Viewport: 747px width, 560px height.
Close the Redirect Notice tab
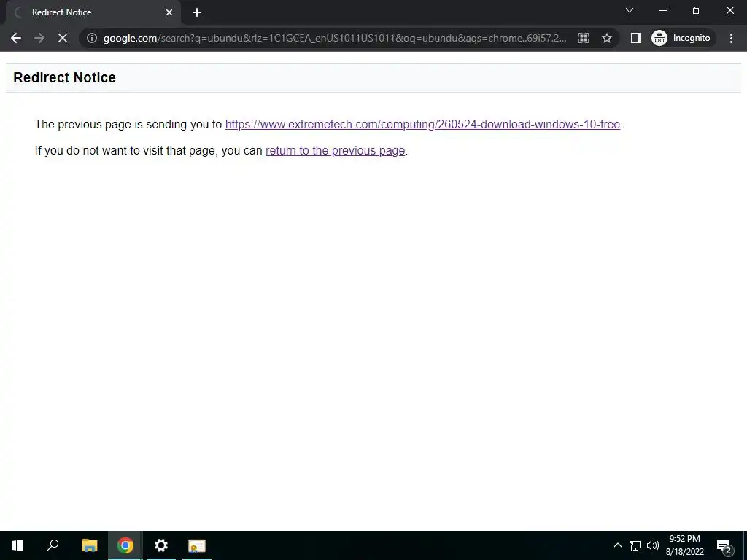(x=169, y=12)
